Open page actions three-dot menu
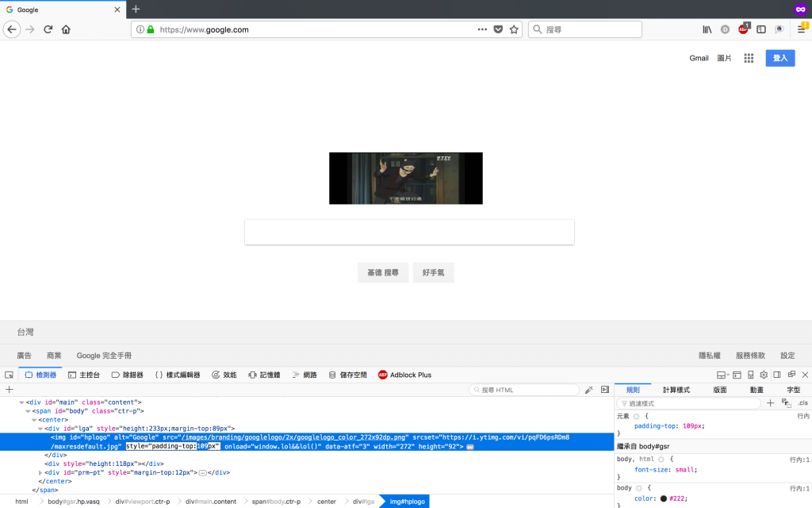 pos(482,29)
